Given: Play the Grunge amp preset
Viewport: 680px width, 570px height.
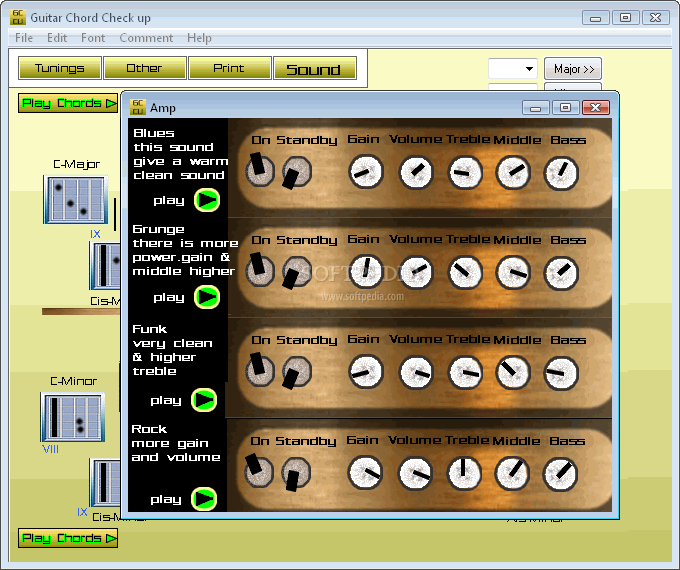Looking at the screenshot, I should point(207,297).
